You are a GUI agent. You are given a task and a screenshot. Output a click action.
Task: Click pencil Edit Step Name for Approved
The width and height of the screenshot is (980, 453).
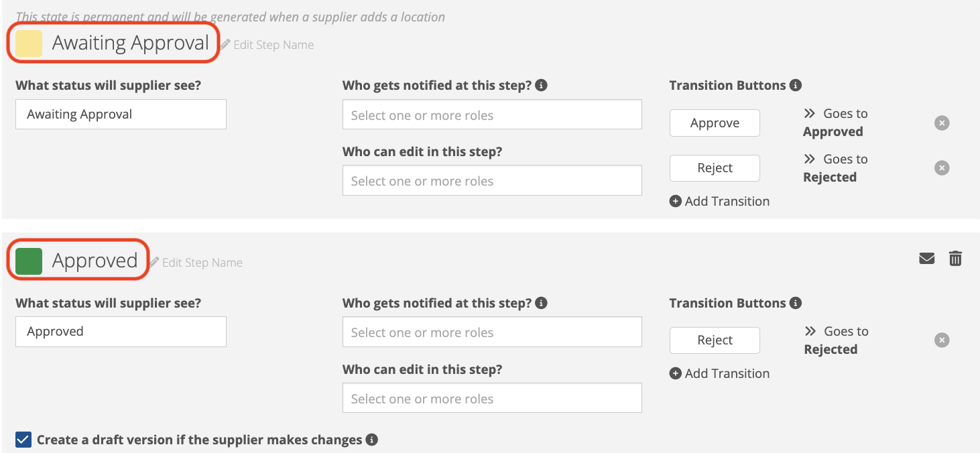[196, 263]
